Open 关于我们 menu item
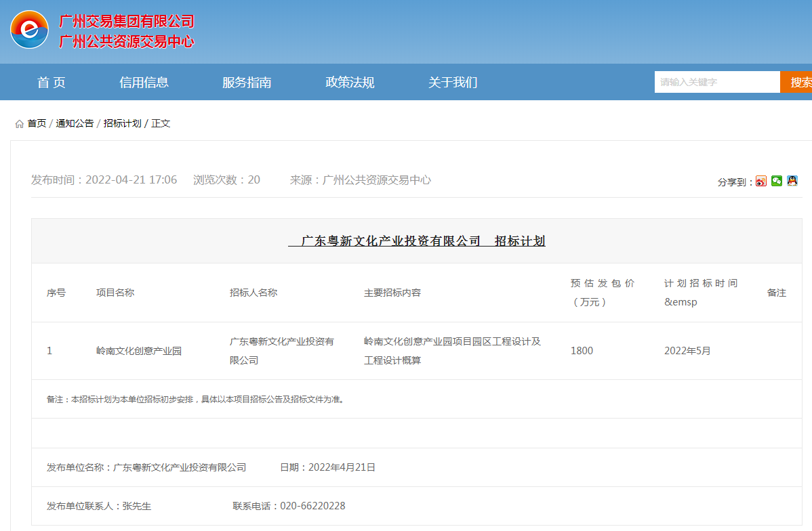 tap(453, 82)
